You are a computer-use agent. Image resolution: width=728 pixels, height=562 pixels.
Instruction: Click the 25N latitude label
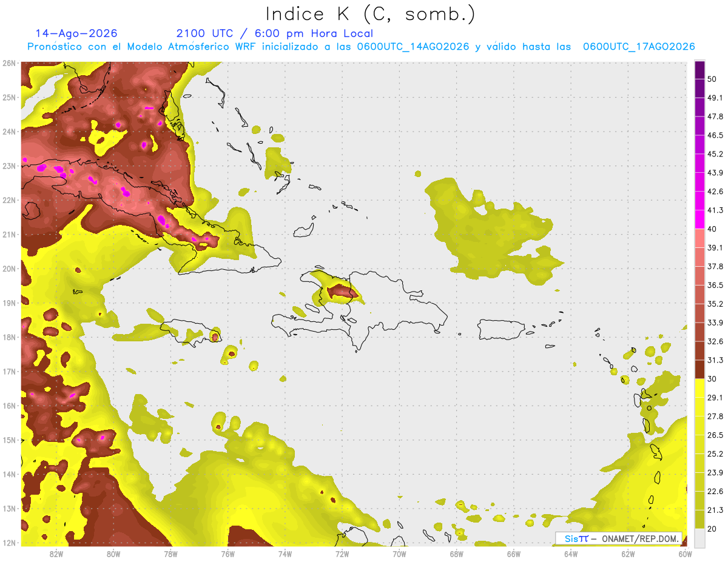tap(9, 97)
